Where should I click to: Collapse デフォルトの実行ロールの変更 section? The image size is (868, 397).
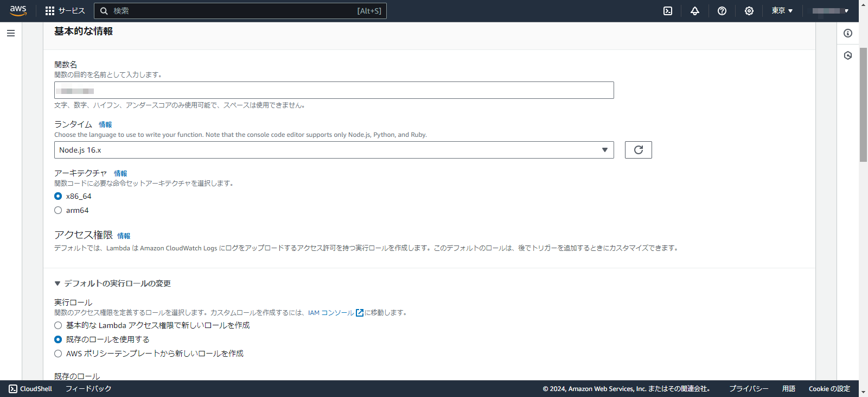tap(113, 283)
